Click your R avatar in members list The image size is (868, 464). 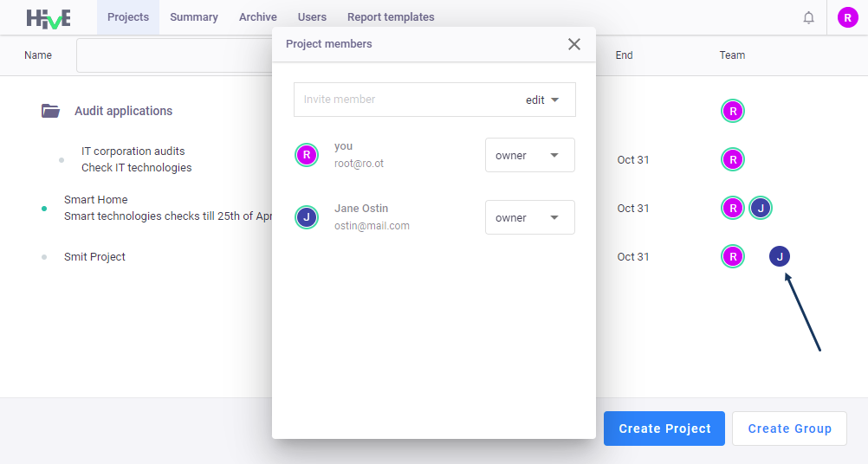tap(307, 155)
